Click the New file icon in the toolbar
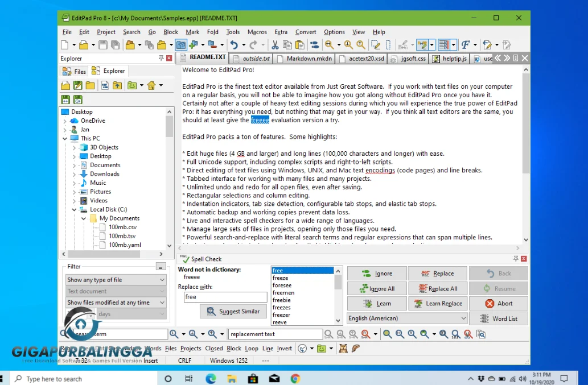588x385 pixels. [64, 45]
